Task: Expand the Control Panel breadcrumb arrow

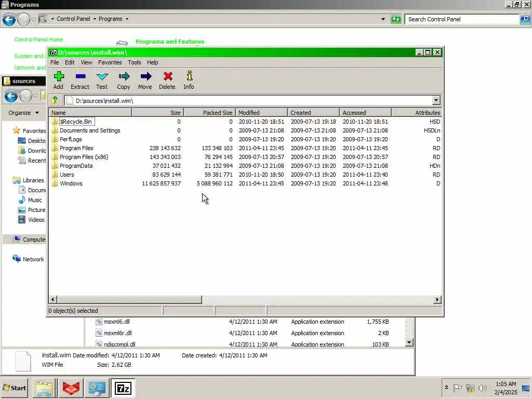Action: point(95,19)
